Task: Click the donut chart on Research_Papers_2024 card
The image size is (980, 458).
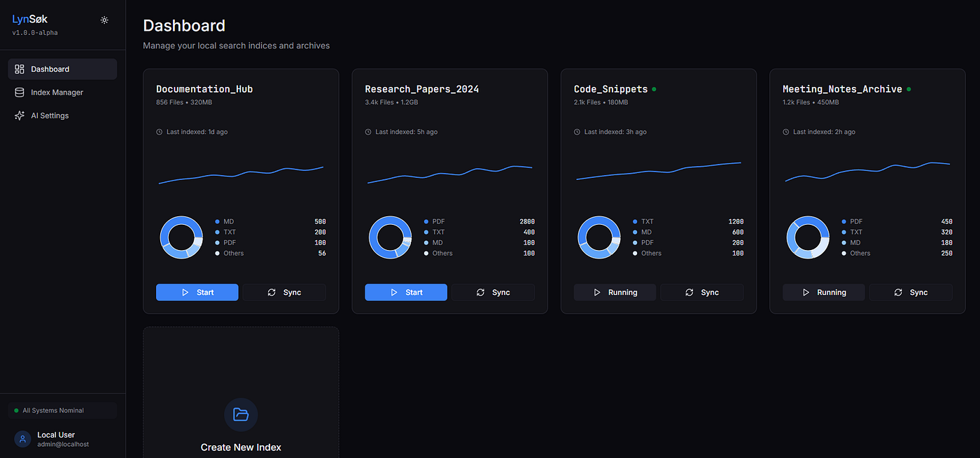Action: coord(390,237)
